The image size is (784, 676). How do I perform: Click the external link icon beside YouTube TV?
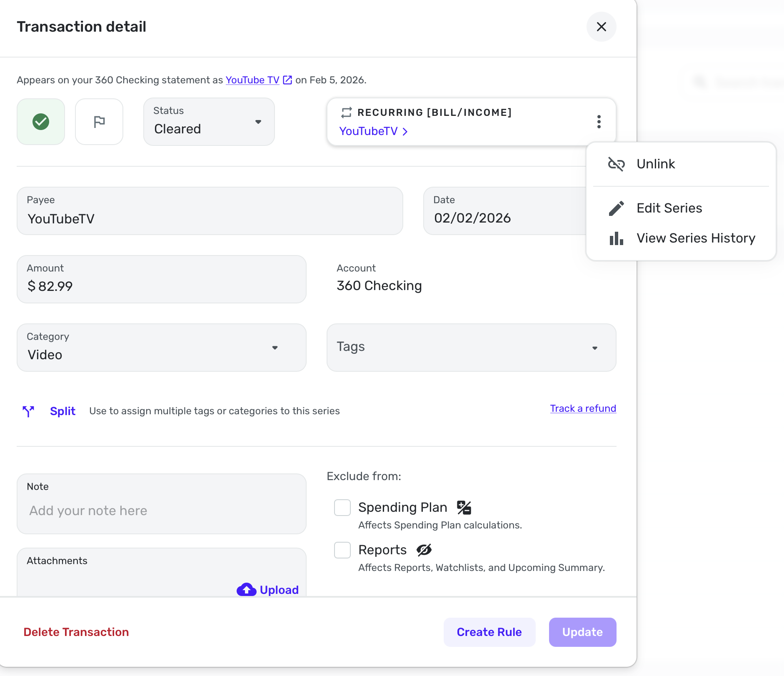pos(287,80)
